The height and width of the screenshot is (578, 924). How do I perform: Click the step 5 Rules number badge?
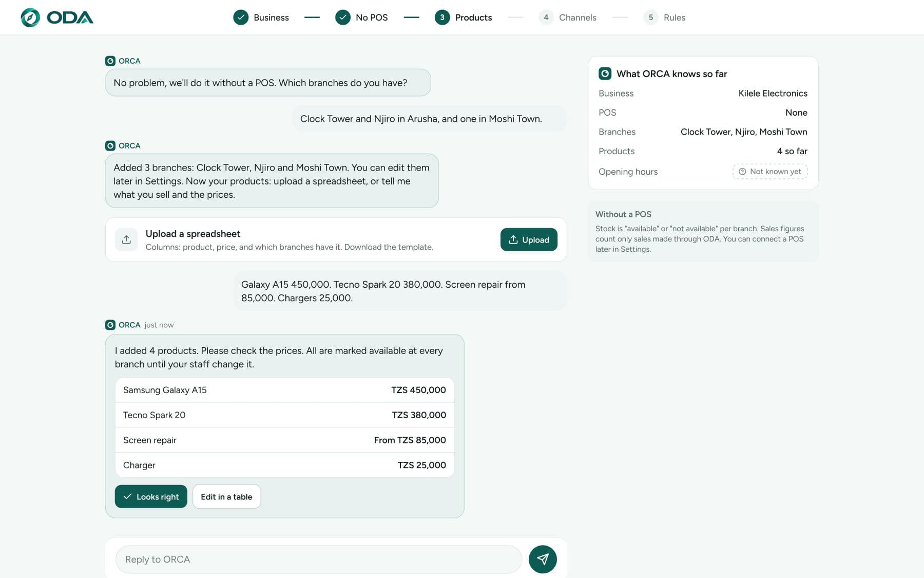[x=651, y=17]
